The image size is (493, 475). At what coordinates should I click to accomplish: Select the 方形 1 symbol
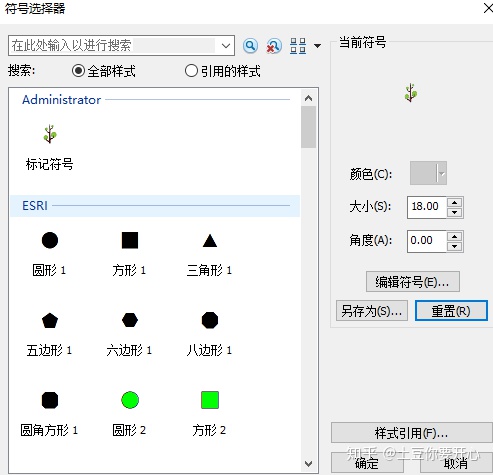click(x=130, y=240)
